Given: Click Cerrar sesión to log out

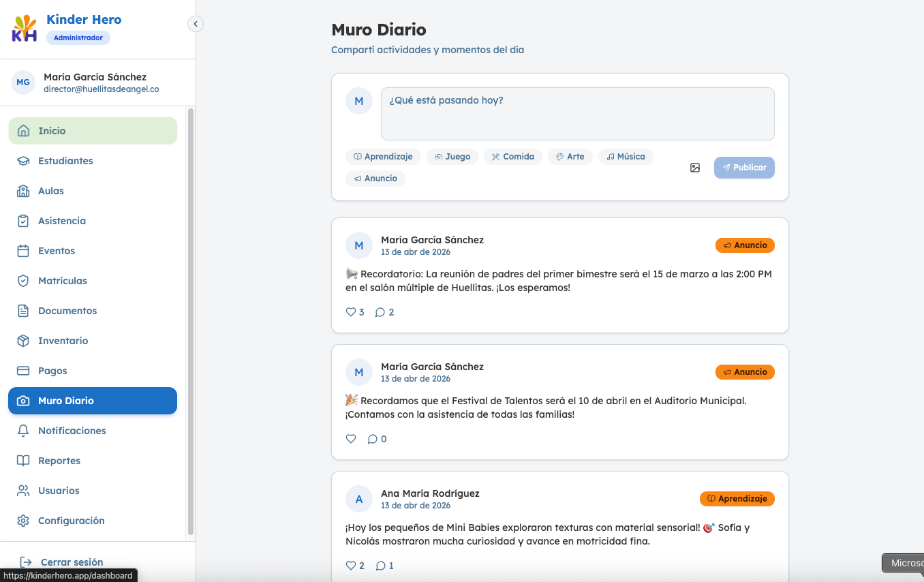Looking at the screenshot, I should point(72,562).
